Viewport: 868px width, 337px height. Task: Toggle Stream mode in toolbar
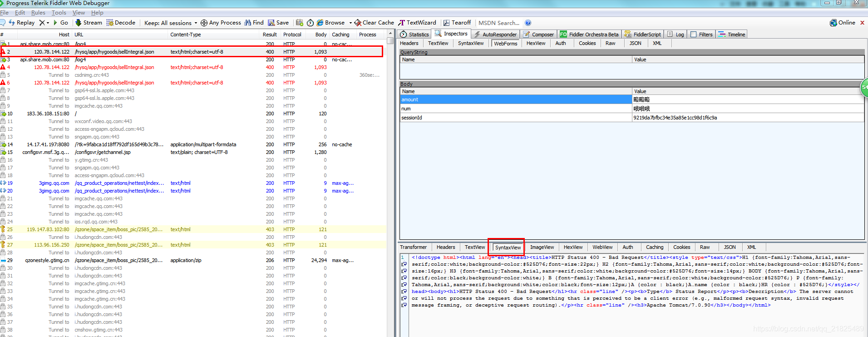tap(89, 23)
